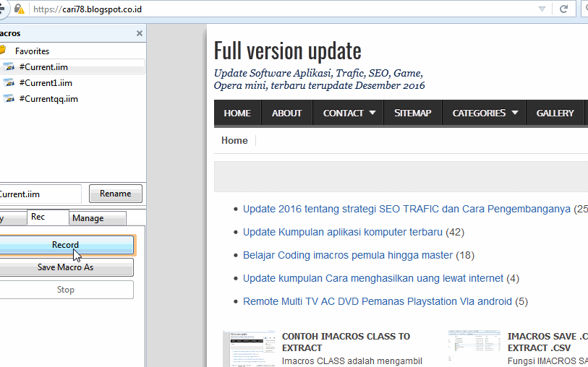Viewport: 588px width, 367px height.
Task: Select the Favorites folder label
Action: 33,51
